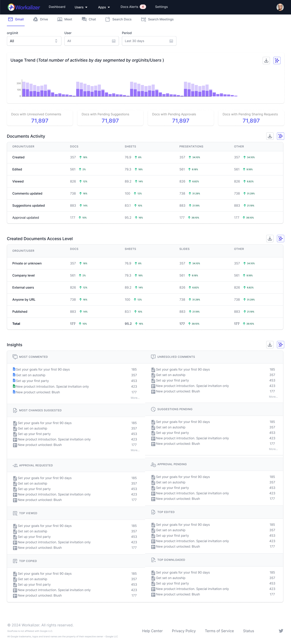Image resolution: width=291 pixels, height=644 pixels.
Task: Click the Approval Pending header icon
Action: pos(153,464)
